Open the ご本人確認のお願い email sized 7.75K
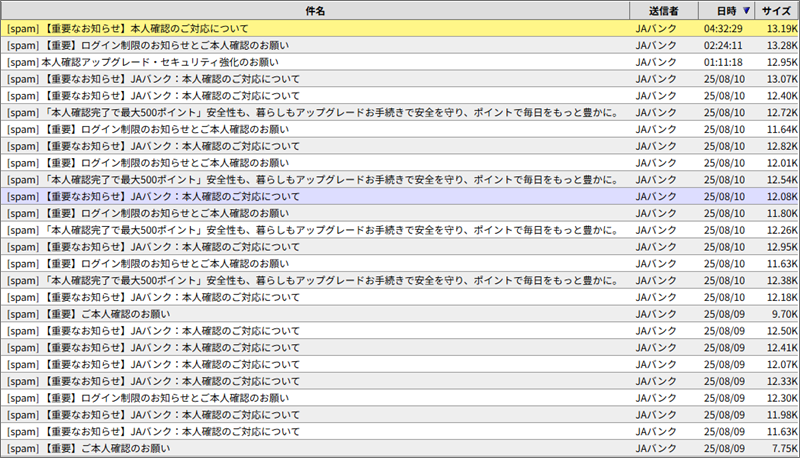800x458 pixels. click(400, 449)
